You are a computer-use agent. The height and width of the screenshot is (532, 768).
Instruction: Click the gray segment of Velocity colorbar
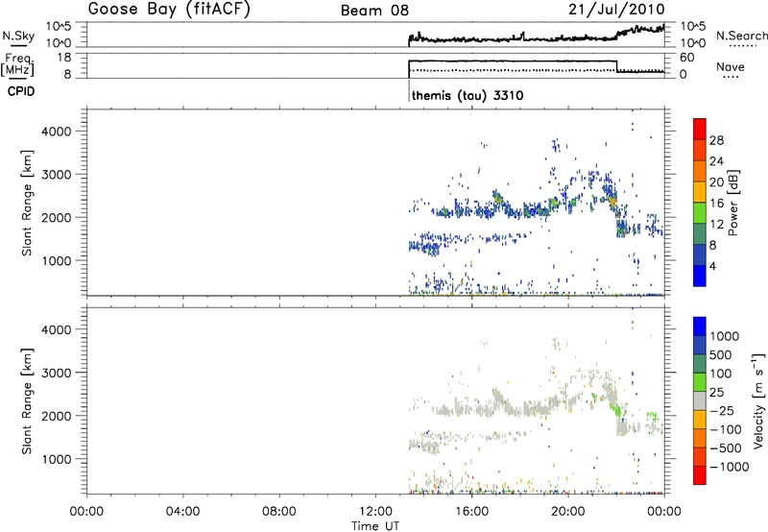pos(700,401)
